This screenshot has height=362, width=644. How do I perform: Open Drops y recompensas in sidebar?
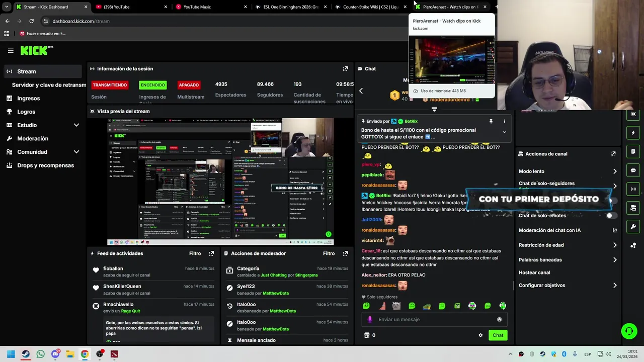[45, 165]
